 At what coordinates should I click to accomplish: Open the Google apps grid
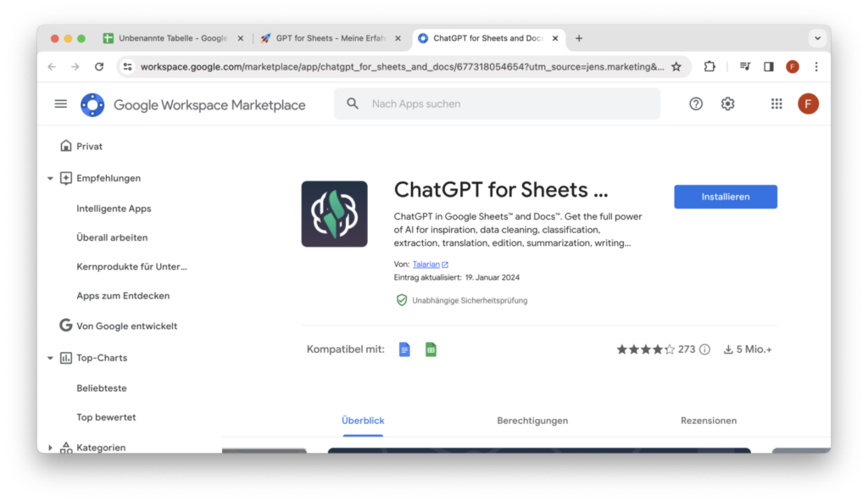[776, 103]
